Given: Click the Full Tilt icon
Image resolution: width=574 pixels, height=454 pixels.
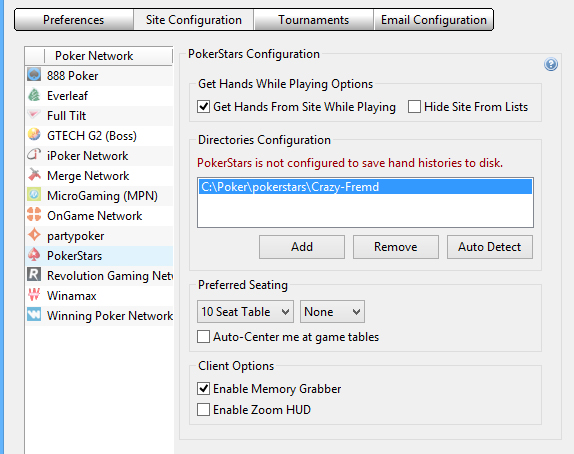Looking at the screenshot, I should pyautogui.click(x=34, y=115).
